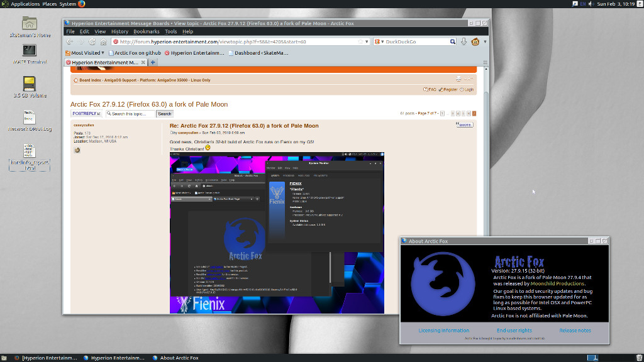Open the Arctic Fox 27.9.12 topic title

148,104
